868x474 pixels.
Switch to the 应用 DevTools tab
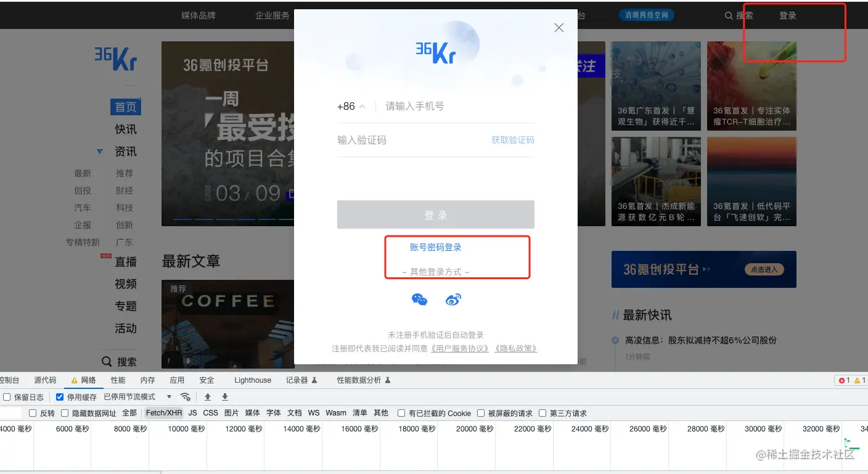[177, 380]
